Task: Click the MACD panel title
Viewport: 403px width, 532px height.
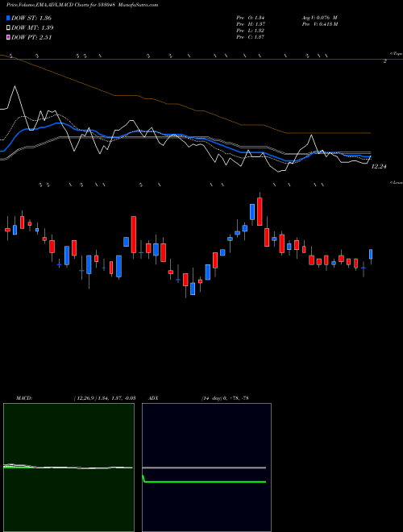Action: (24, 398)
